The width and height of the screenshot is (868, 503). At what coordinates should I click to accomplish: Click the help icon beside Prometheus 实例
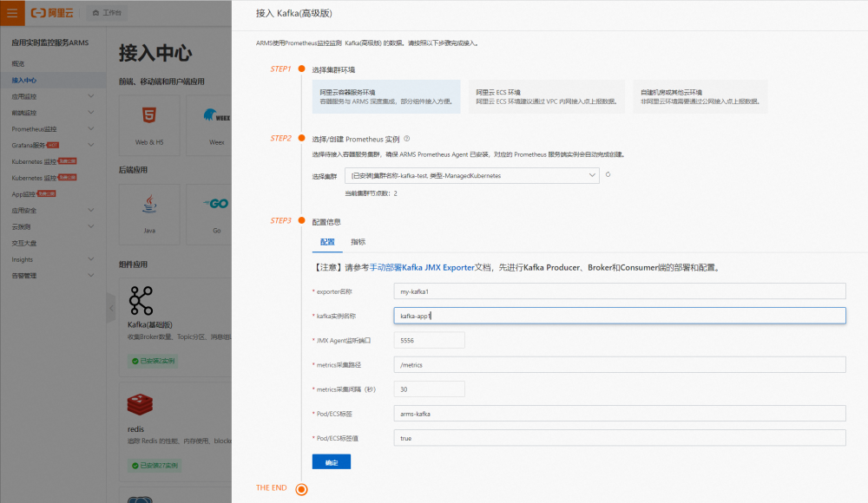click(407, 139)
